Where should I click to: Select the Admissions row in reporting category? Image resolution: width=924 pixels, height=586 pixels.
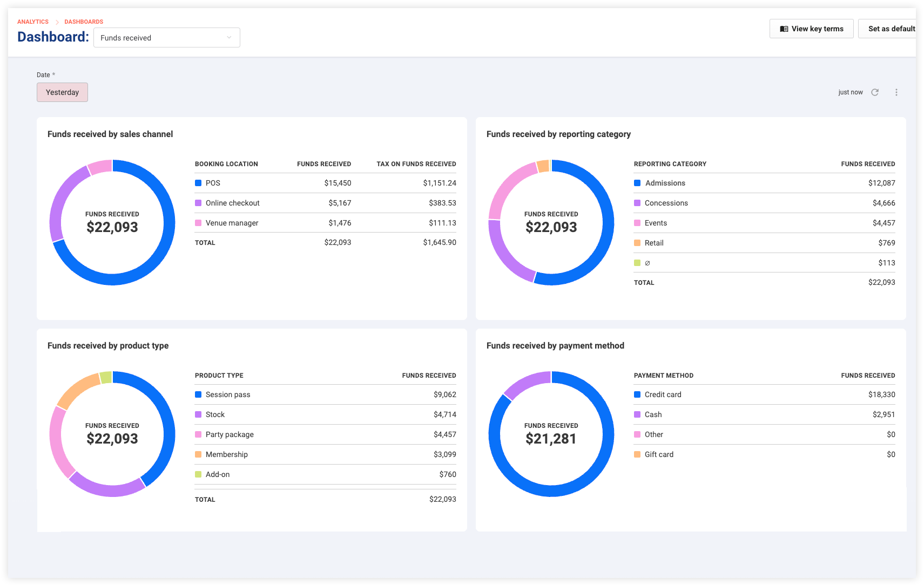(765, 183)
